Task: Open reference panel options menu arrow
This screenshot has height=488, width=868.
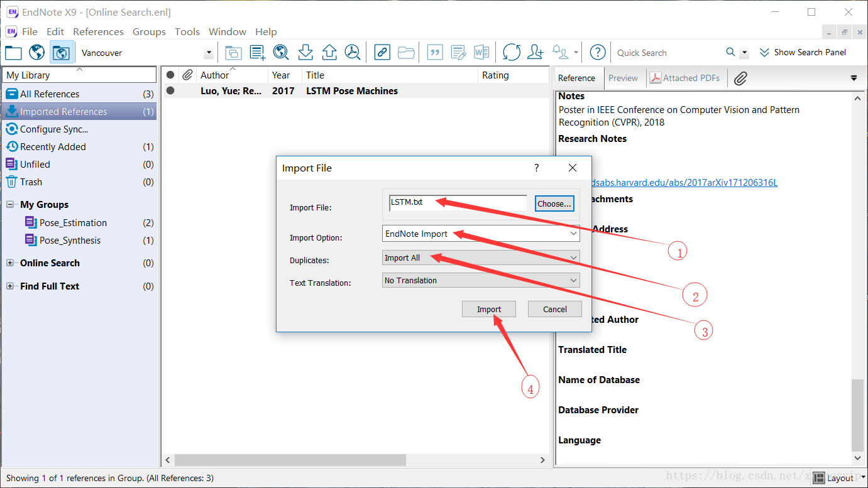Action: pos(854,78)
